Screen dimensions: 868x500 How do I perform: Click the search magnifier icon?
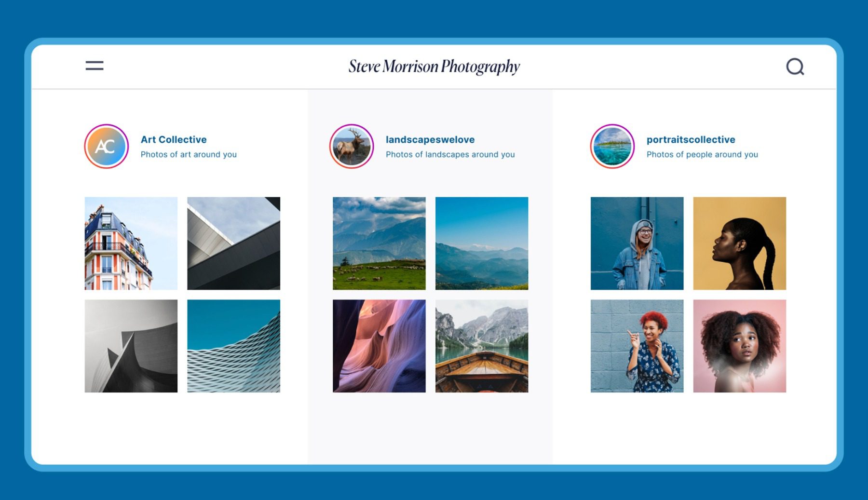795,67
